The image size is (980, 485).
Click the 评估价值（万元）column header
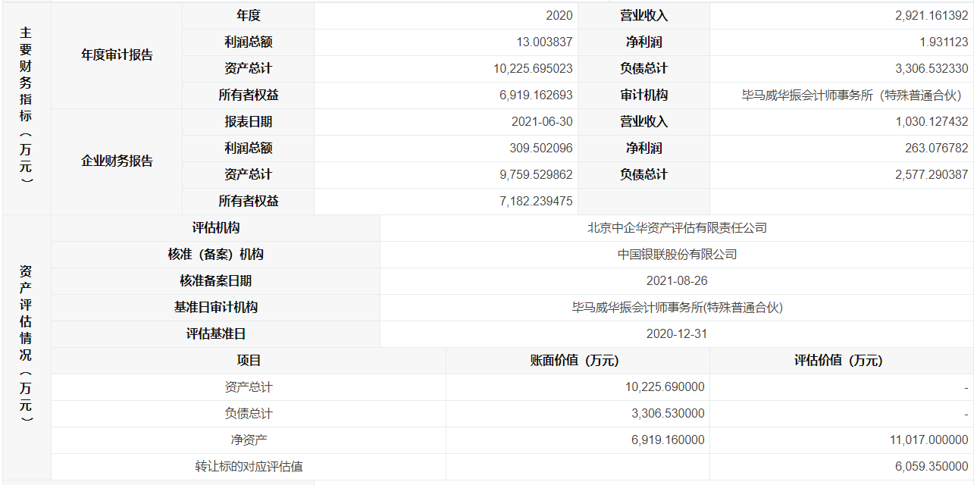click(x=841, y=361)
